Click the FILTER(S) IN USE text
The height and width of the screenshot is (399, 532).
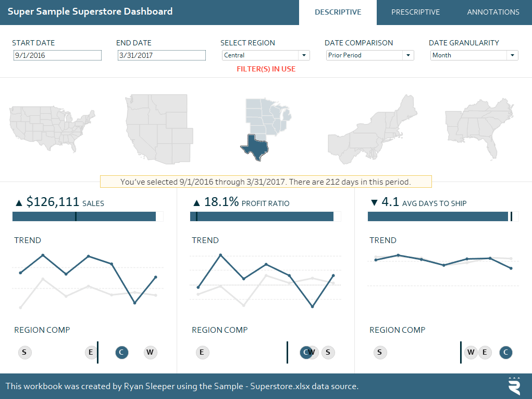point(266,69)
